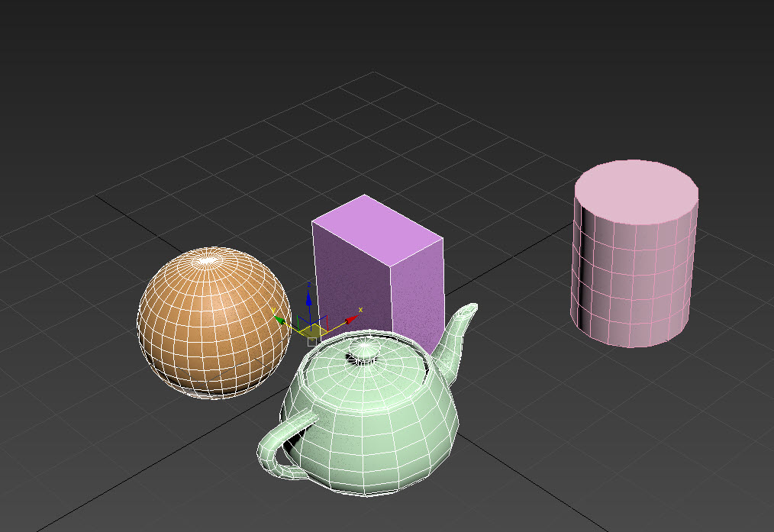Click the red X-axis gizmo arrow
Viewport: 774px width, 532px height.
pyautogui.click(x=351, y=320)
